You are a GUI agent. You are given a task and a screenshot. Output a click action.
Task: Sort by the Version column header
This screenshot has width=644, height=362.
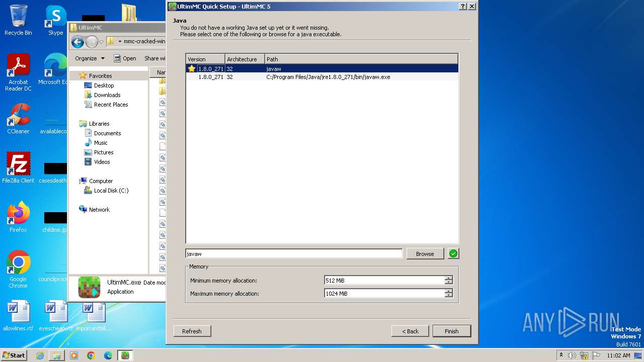tap(205, 59)
